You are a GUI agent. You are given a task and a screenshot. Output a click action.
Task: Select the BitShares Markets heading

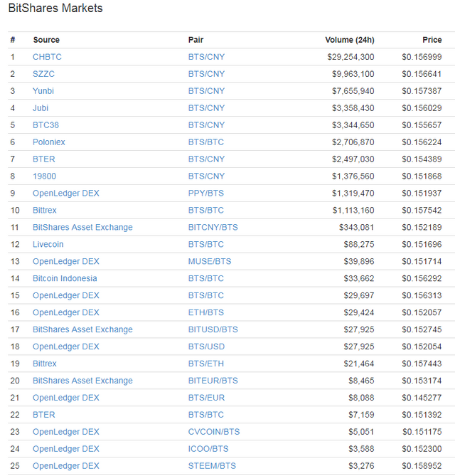tap(55, 8)
